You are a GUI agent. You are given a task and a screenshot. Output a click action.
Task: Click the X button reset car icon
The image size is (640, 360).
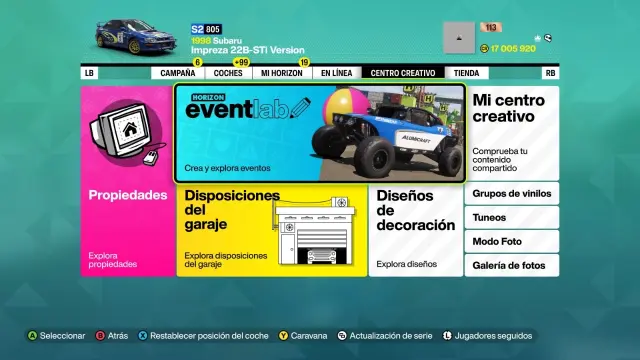pyautogui.click(x=142, y=336)
